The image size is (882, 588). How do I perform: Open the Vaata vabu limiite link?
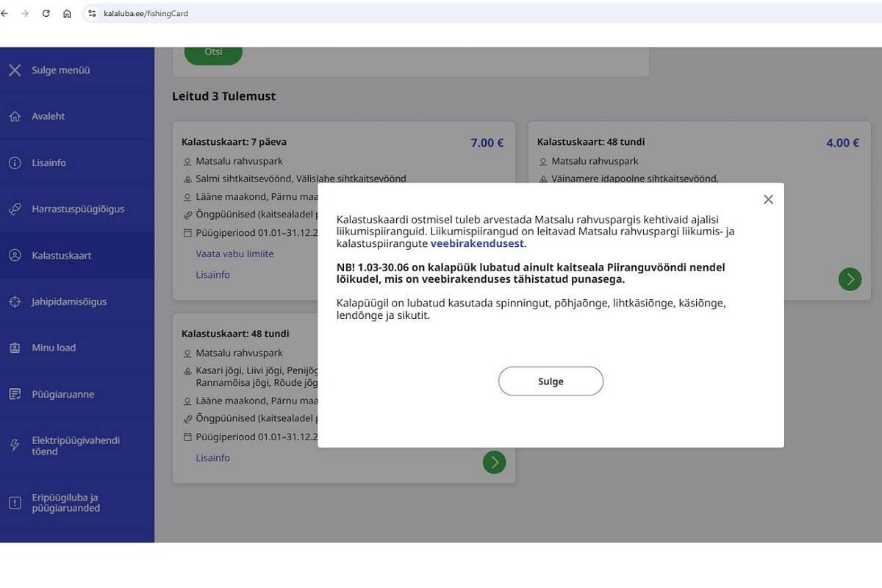tap(234, 254)
